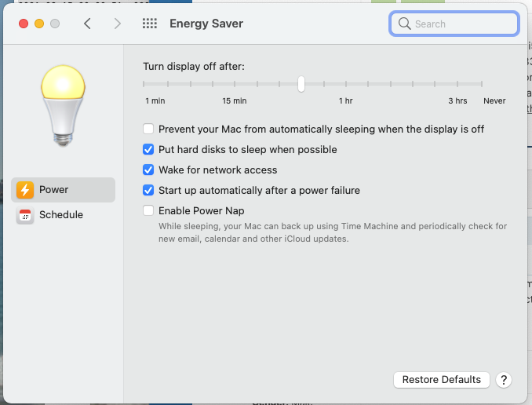This screenshot has width=532, height=405.
Task: Click the '3 hrs' slider label
Action: [x=457, y=100]
